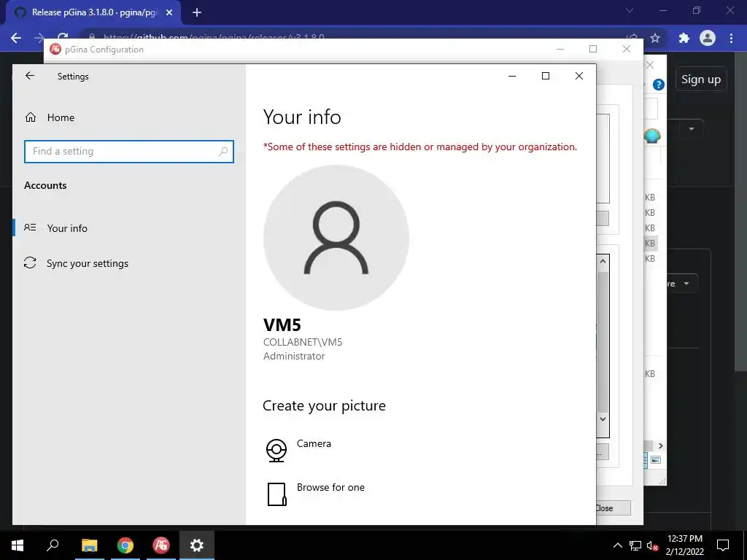
Task: Click the Administrator role text
Action: (294, 356)
